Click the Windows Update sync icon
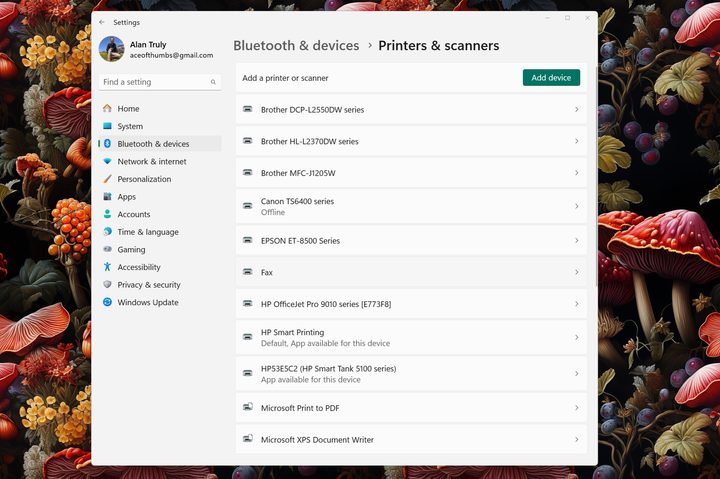This screenshot has width=720, height=479. [x=107, y=302]
